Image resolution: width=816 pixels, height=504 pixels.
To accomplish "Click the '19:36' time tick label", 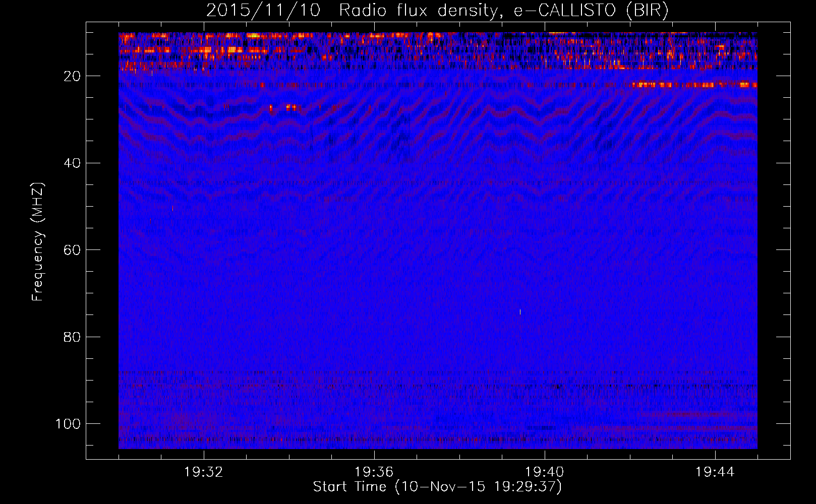I will [374, 472].
